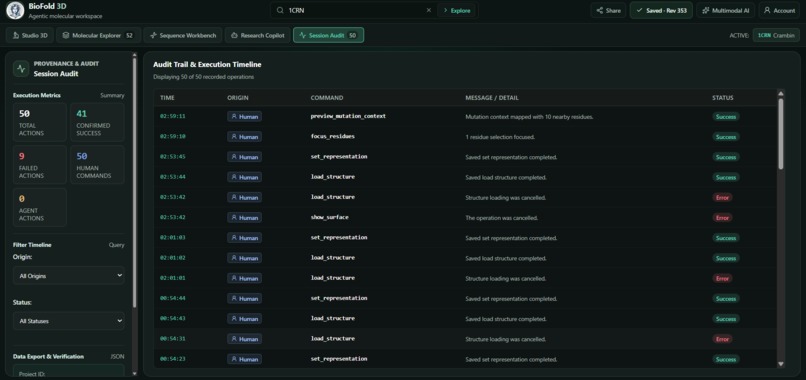
Task: Click the STATUS column header
Action: coord(722,98)
